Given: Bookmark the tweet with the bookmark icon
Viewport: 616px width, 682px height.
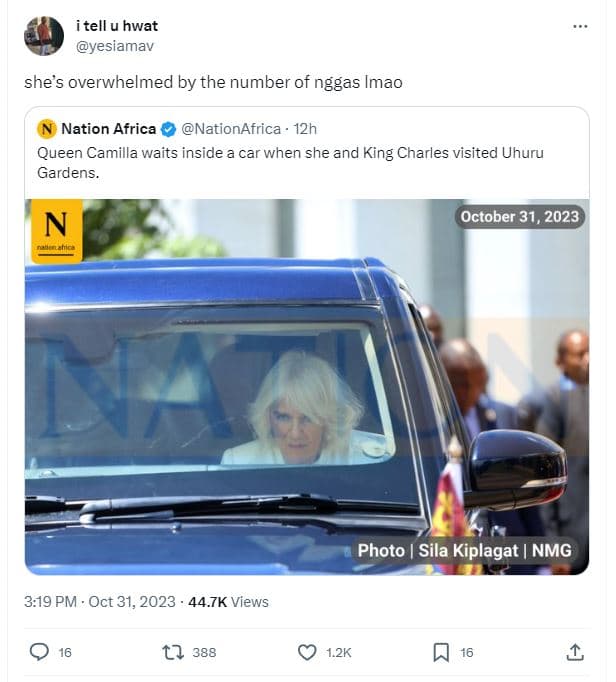Looking at the screenshot, I should (x=440, y=652).
